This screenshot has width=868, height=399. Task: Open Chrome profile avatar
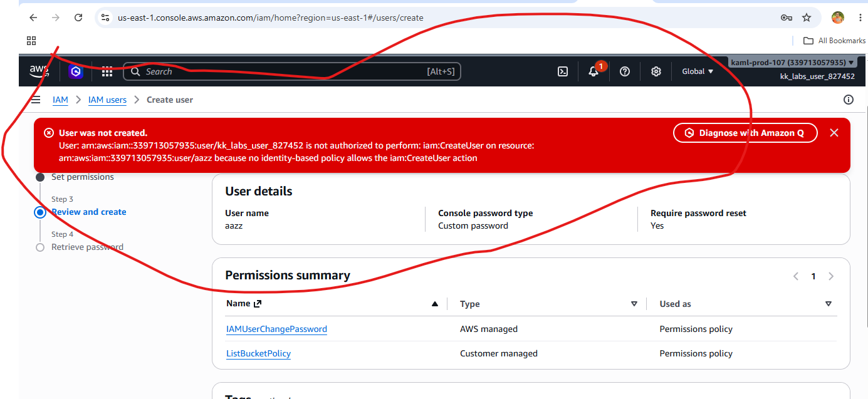pyautogui.click(x=838, y=18)
